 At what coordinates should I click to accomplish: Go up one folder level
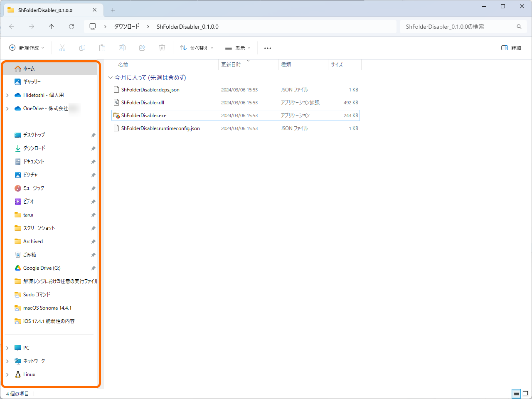click(x=52, y=27)
